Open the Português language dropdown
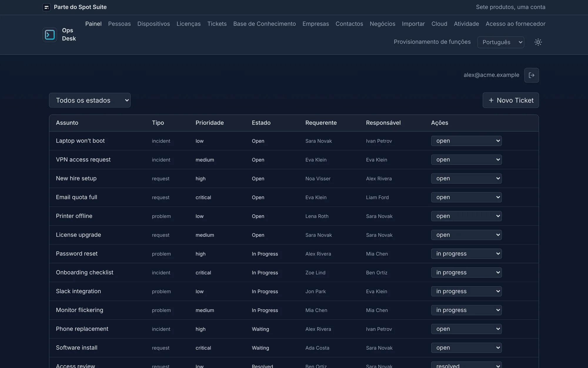Image resolution: width=588 pixels, height=368 pixels. [501, 42]
